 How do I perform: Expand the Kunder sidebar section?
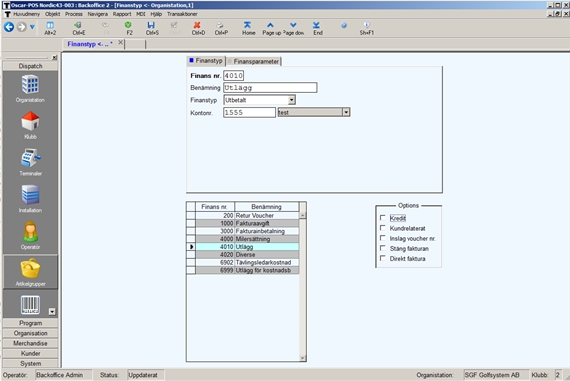tap(30, 353)
